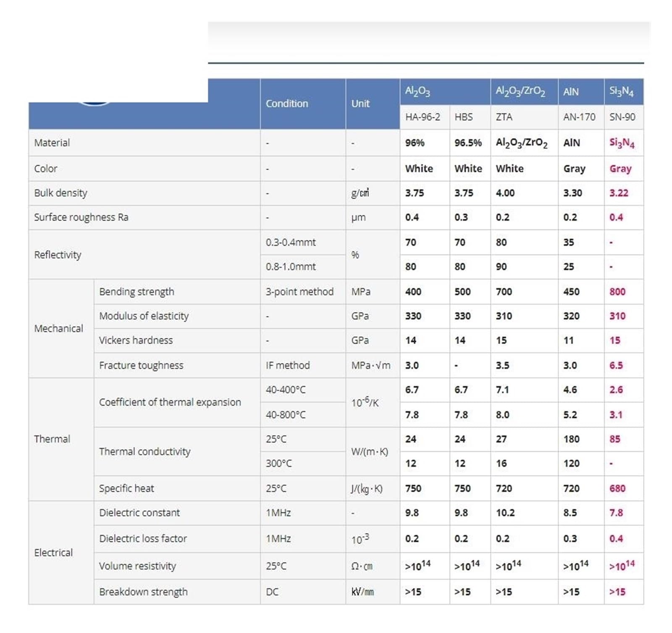This screenshot has height=633, width=672.
Task: Select the AlN header cell
Action: pyautogui.click(x=581, y=92)
